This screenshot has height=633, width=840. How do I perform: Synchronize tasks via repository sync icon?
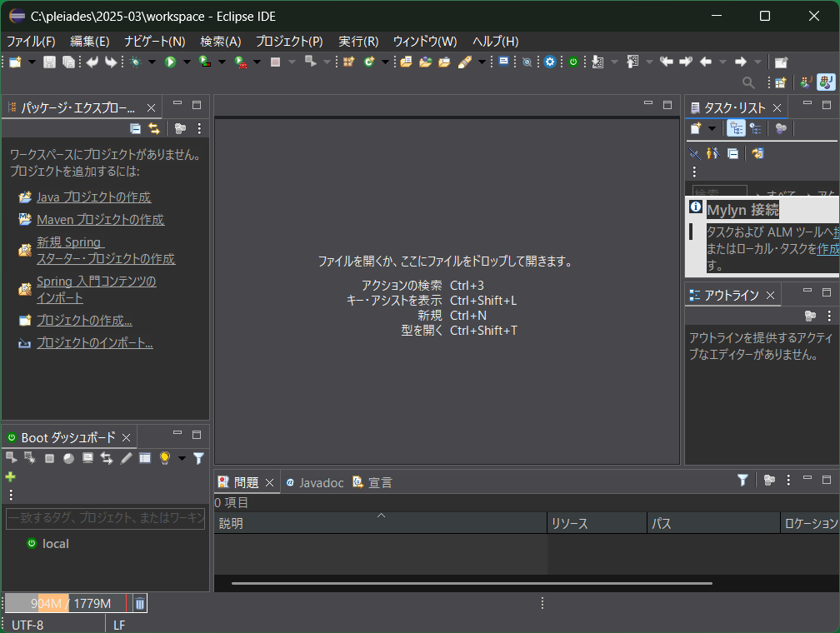758,153
